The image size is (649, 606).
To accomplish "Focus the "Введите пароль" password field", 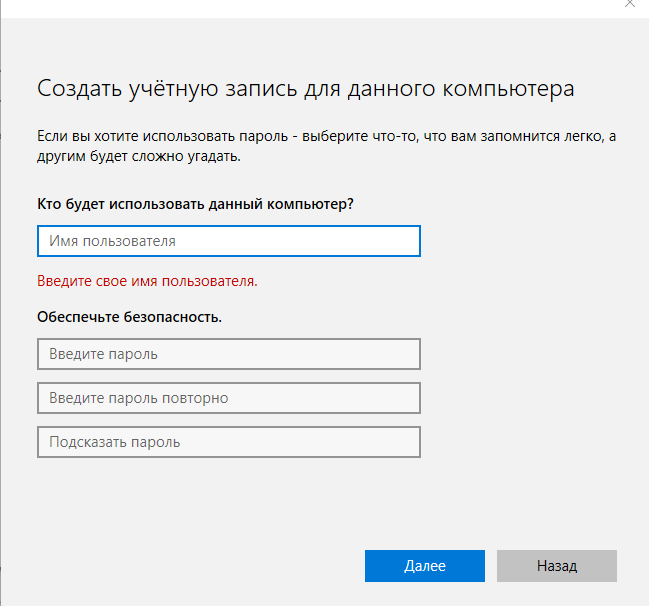I will 228,354.
